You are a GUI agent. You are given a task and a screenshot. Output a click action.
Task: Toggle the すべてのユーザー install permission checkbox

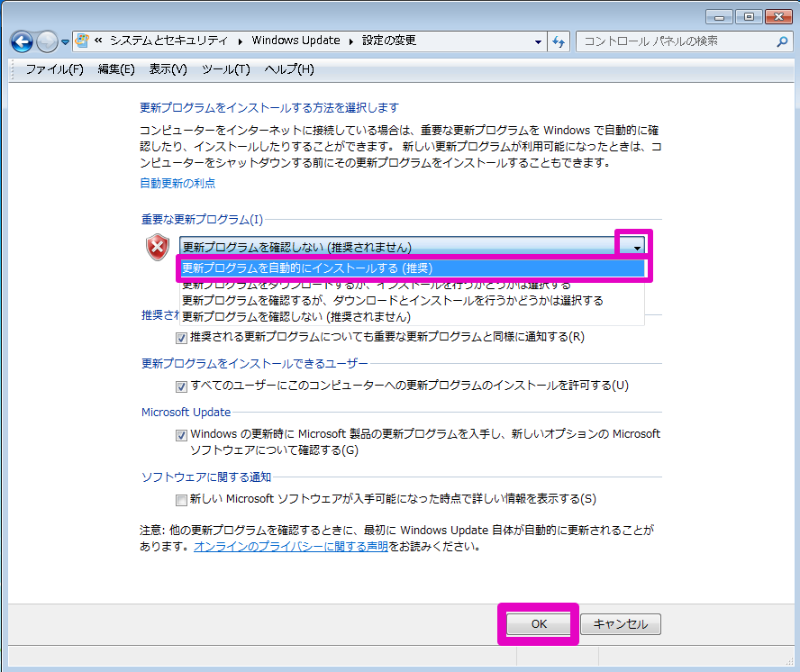[181, 386]
